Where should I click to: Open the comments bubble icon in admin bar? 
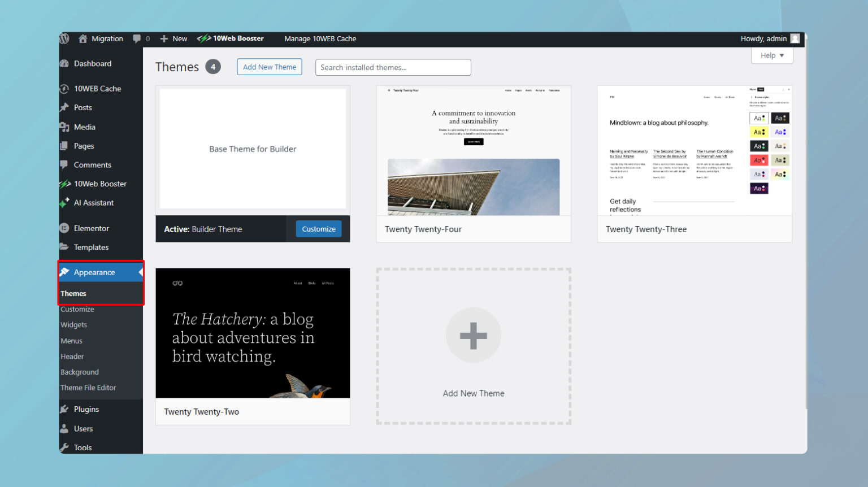[x=137, y=38]
